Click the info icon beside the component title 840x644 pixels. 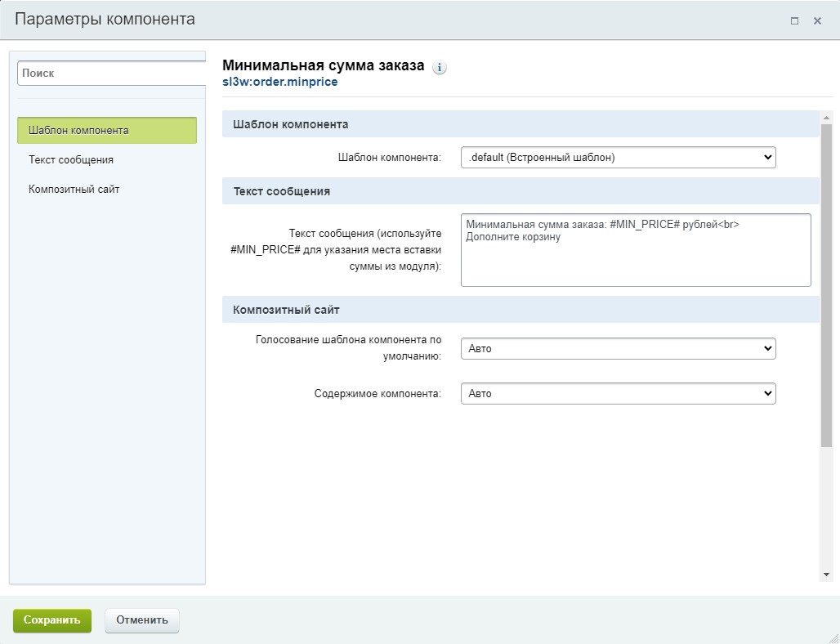440,68
